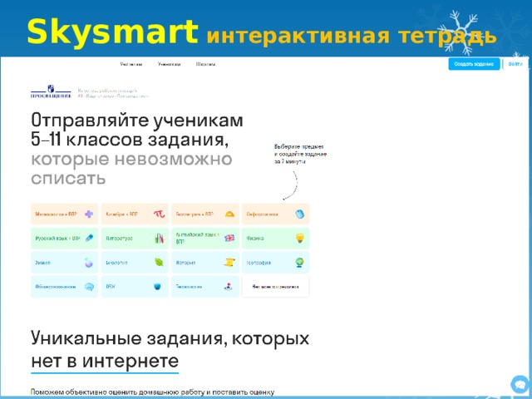Click the books icon for Литература
The image size is (532, 399).
coord(159,239)
